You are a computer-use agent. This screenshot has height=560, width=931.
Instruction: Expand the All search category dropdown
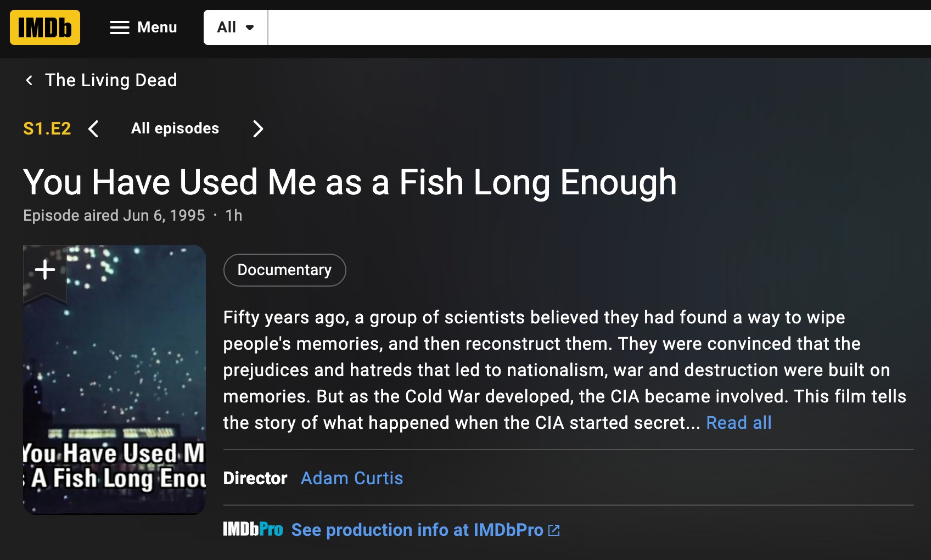[x=235, y=27]
